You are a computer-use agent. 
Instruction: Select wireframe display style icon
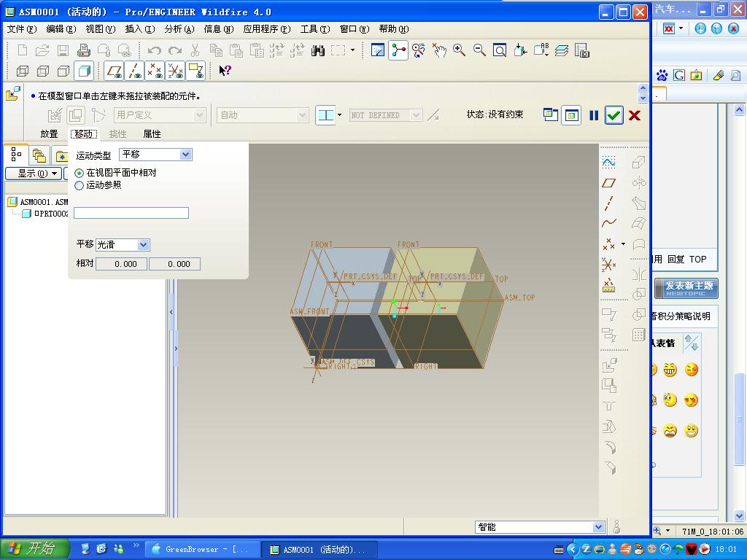coord(23,71)
